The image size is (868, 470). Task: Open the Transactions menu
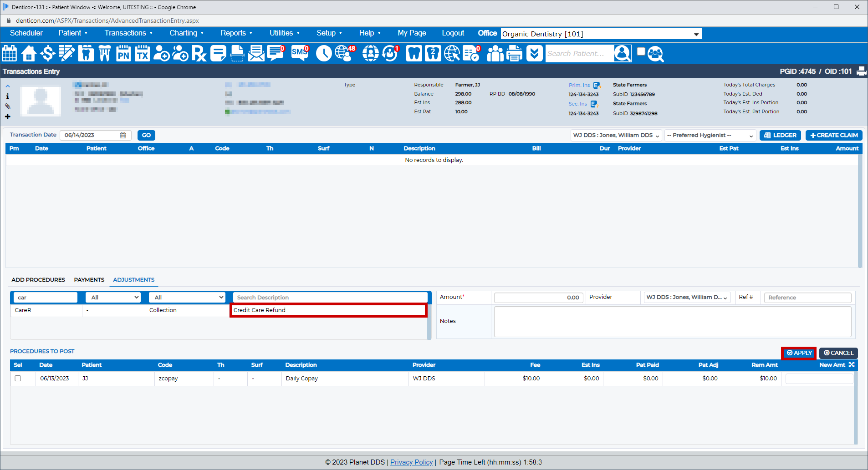click(x=128, y=33)
